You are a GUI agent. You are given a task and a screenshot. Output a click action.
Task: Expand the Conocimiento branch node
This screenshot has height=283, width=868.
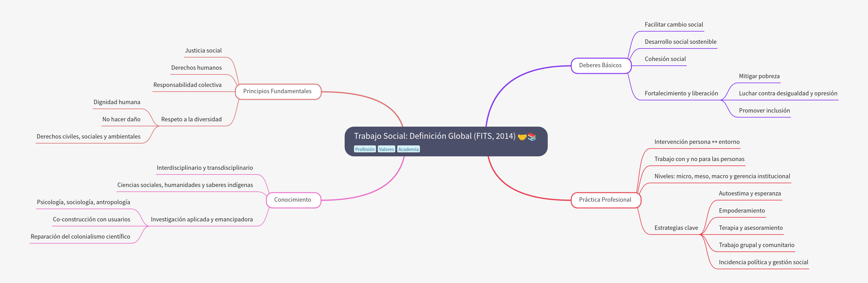pyautogui.click(x=292, y=200)
